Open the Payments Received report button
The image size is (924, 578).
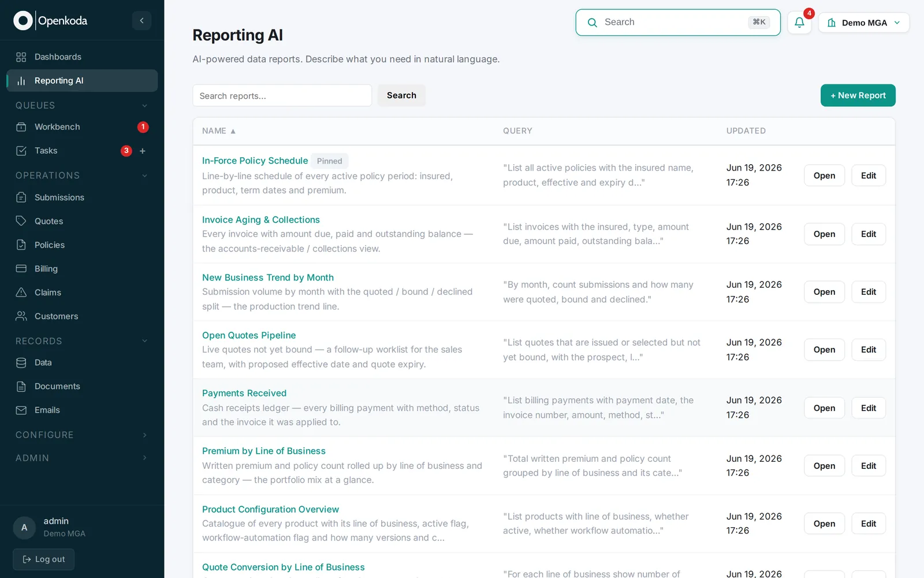824,408
